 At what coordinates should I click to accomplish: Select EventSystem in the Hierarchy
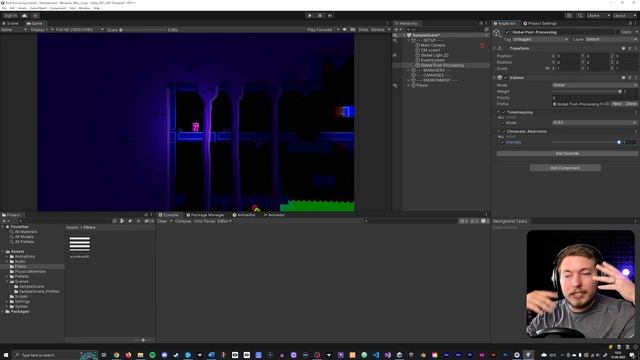(432, 60)
